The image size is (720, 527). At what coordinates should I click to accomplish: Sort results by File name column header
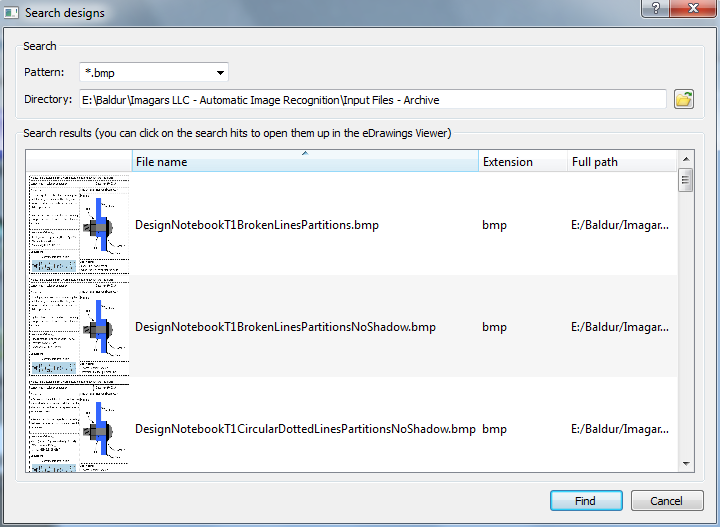click(304, 162)
